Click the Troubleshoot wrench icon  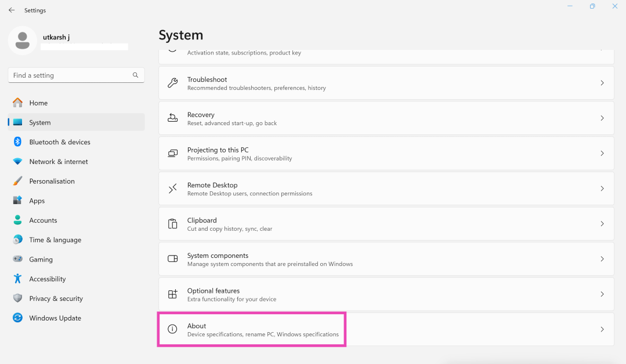point(172,83)
